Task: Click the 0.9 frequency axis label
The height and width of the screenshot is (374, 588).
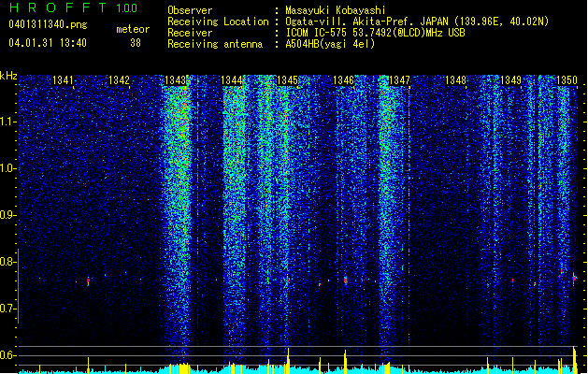Action: click(x=7, y=215)
